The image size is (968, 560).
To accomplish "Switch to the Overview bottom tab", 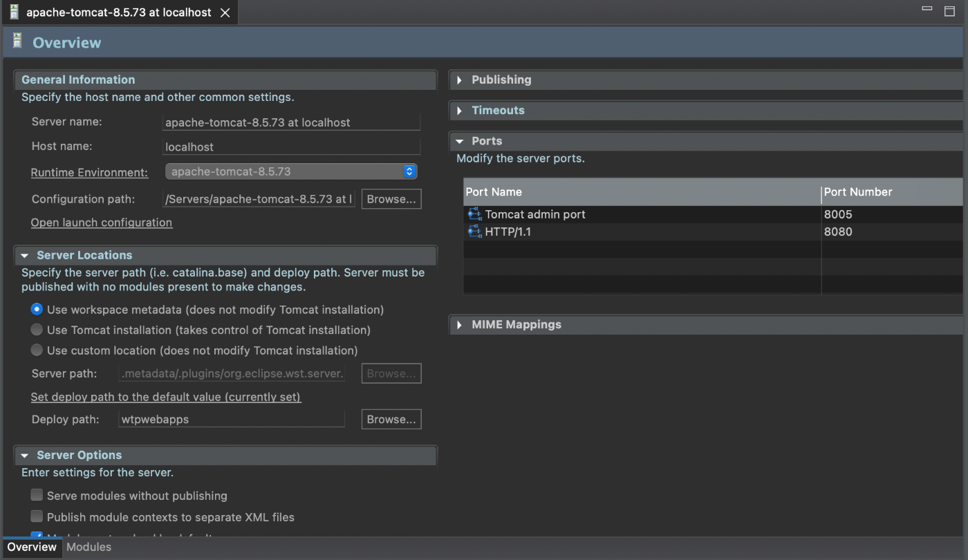I will (x=32, y=547).
